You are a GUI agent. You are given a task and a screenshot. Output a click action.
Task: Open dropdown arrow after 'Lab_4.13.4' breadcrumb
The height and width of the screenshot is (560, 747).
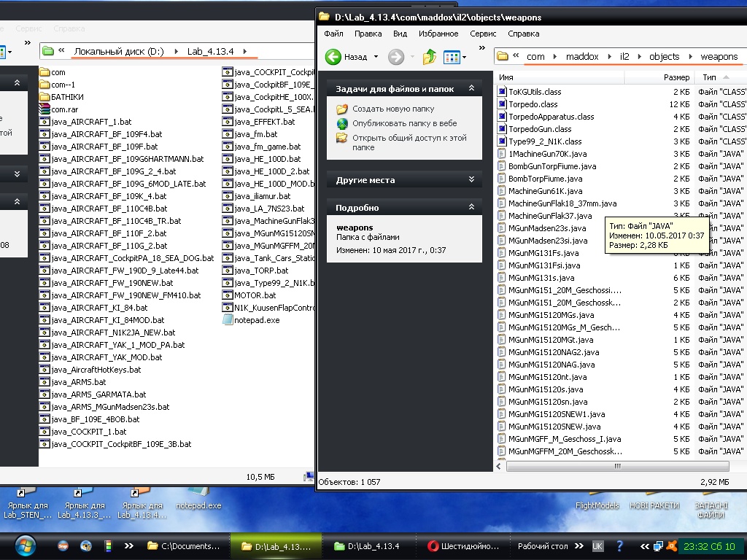click(245, 52)
